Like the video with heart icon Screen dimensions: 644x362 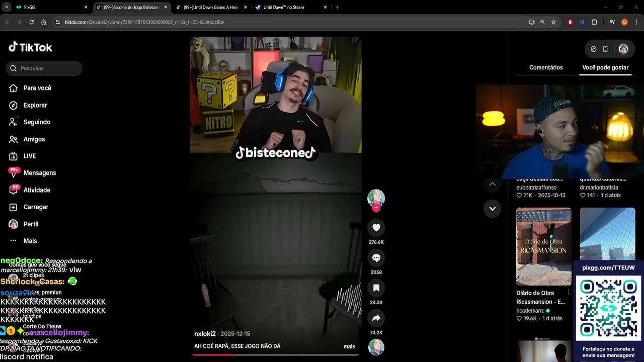coord(376,228)
